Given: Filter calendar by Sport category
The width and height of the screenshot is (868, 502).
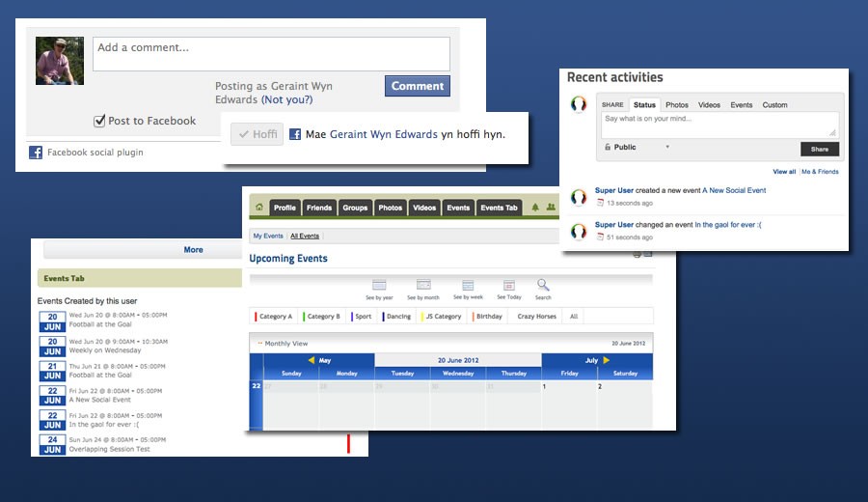Looking at the screenshot, I should (x=362, y=317).
